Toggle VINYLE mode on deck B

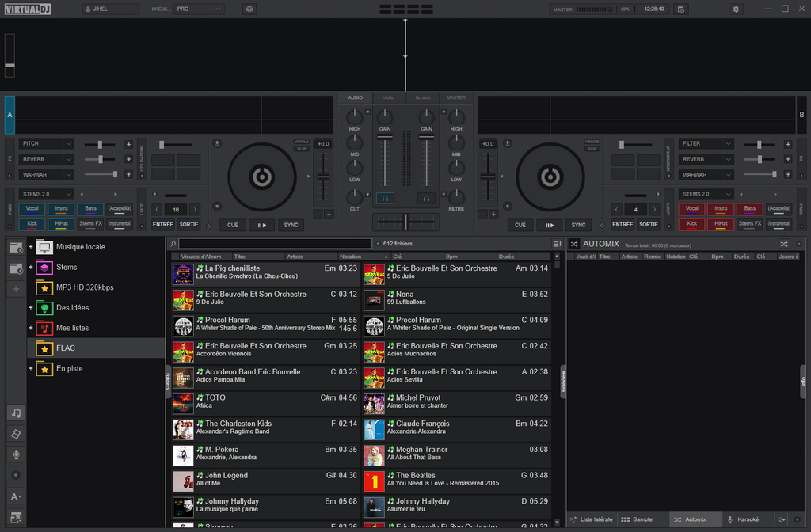coord(592,142)
